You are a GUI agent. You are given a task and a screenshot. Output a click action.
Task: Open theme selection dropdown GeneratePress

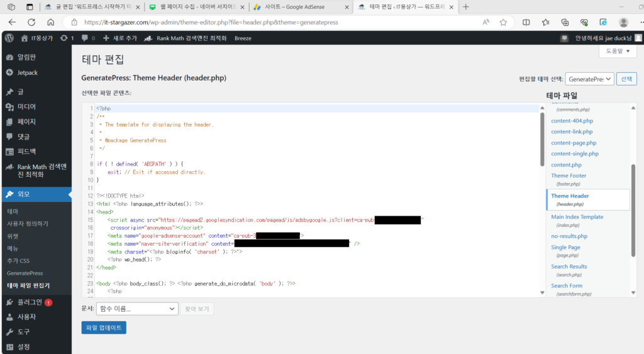[590, 79]
